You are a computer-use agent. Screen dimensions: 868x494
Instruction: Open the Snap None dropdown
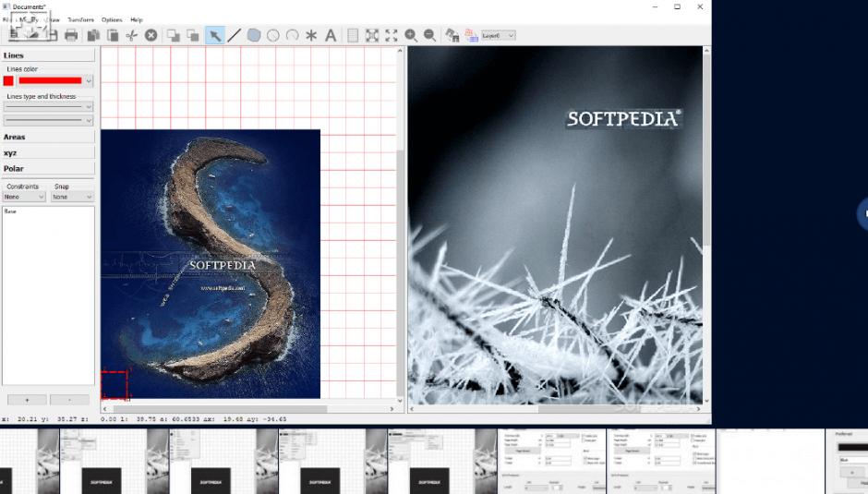click(x=72, y=197)
